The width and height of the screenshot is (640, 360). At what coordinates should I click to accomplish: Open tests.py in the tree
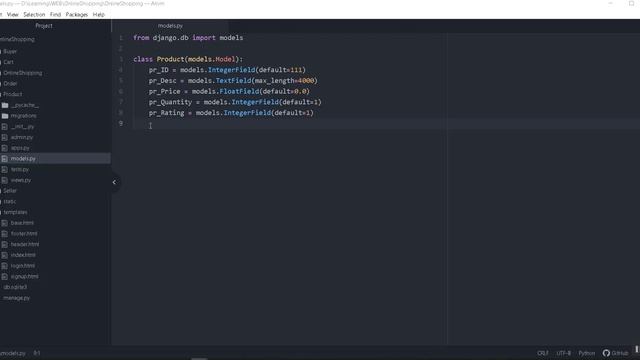coord(20,169)
